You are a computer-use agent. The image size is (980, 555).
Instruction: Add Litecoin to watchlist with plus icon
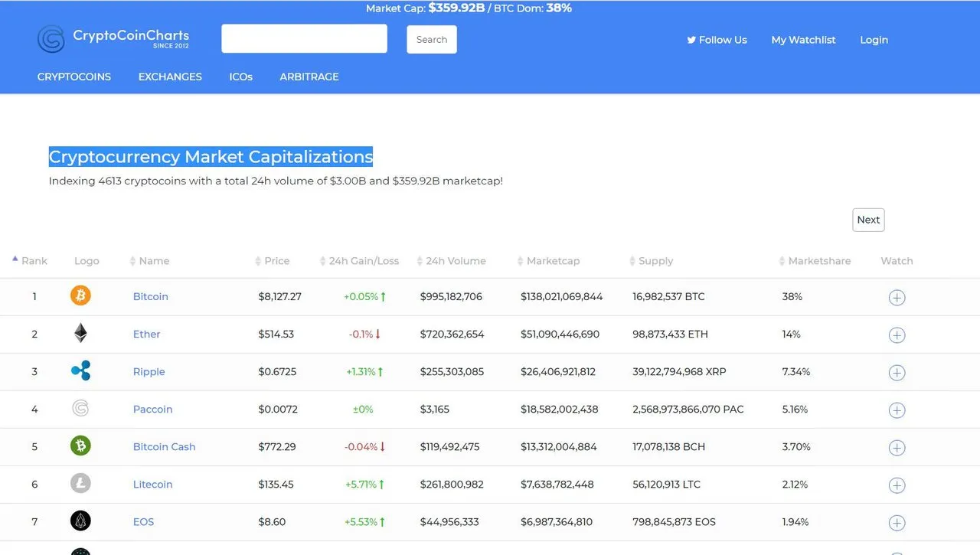coord(897,485)
